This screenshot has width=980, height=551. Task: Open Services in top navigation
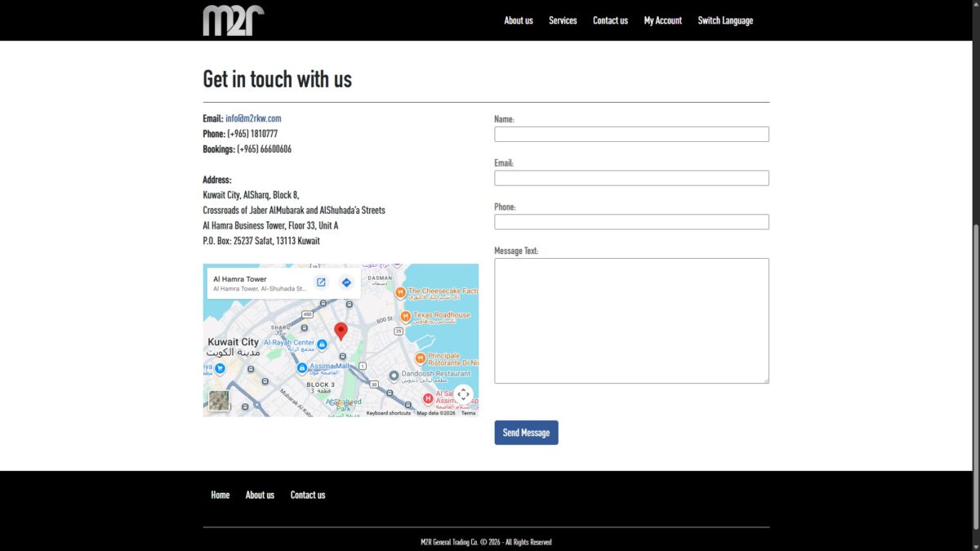point(563,20)
